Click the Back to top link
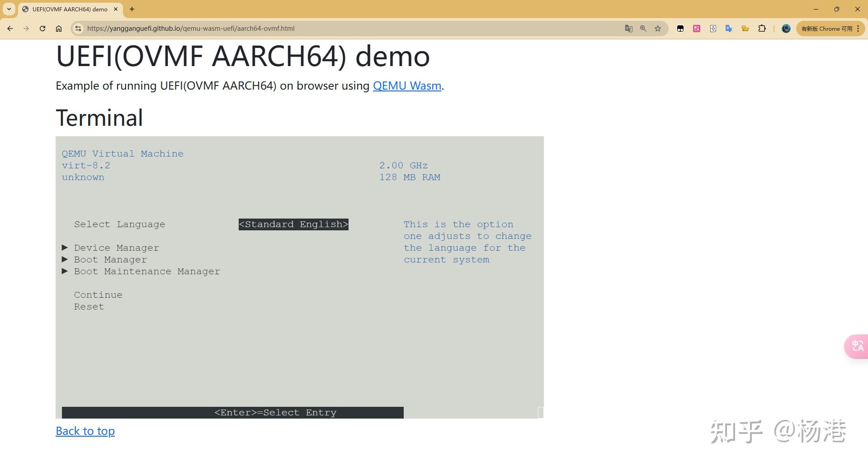 click(x=85, y=431)
